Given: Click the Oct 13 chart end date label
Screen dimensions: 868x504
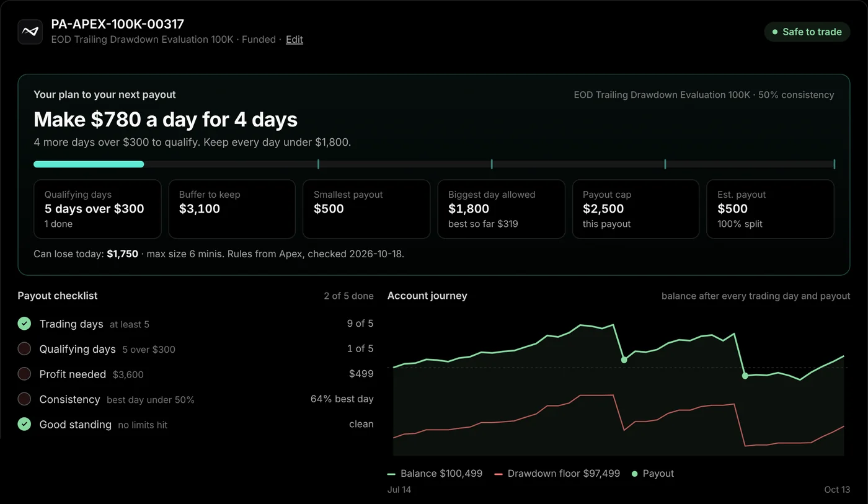Looking at the screenshot, I should point(837,490).
